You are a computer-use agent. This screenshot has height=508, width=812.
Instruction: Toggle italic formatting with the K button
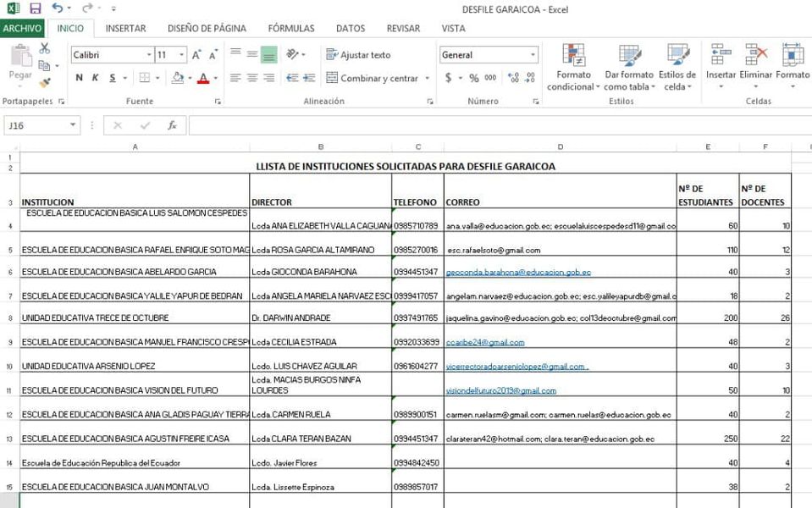pyautogui.click(x=96, y=78)
